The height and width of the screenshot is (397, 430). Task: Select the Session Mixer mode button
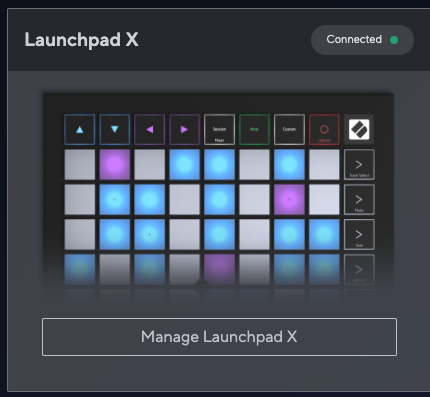[219, 129]
